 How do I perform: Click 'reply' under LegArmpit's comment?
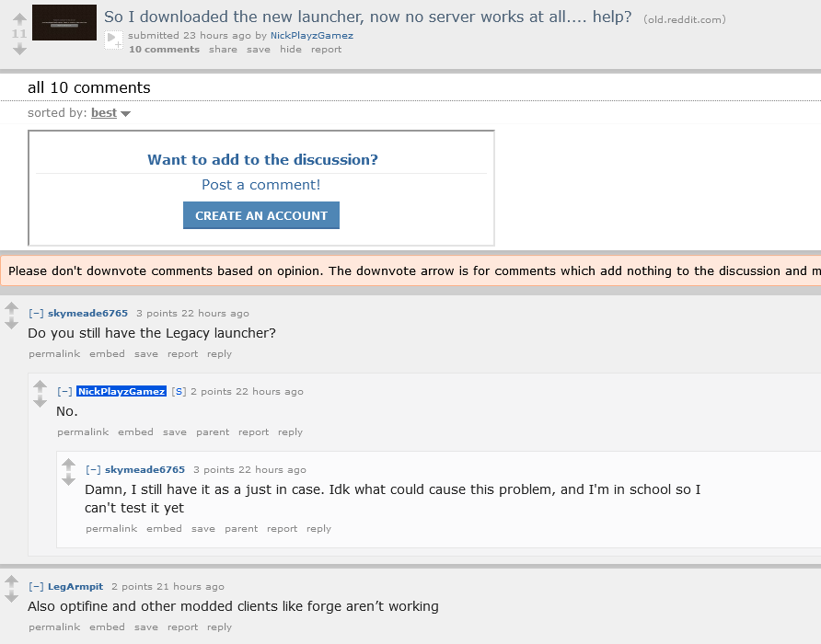219,627
